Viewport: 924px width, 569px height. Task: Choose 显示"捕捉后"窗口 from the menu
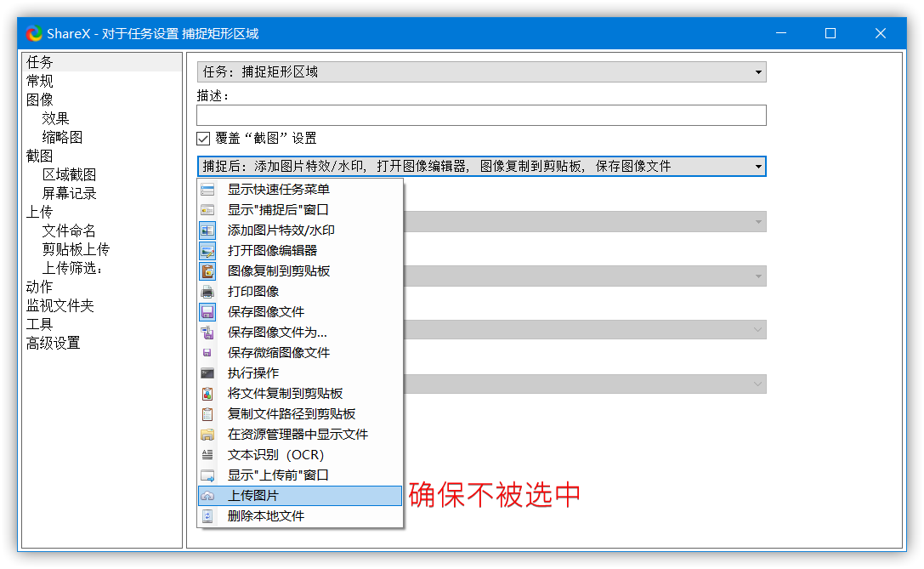point(272,209)
